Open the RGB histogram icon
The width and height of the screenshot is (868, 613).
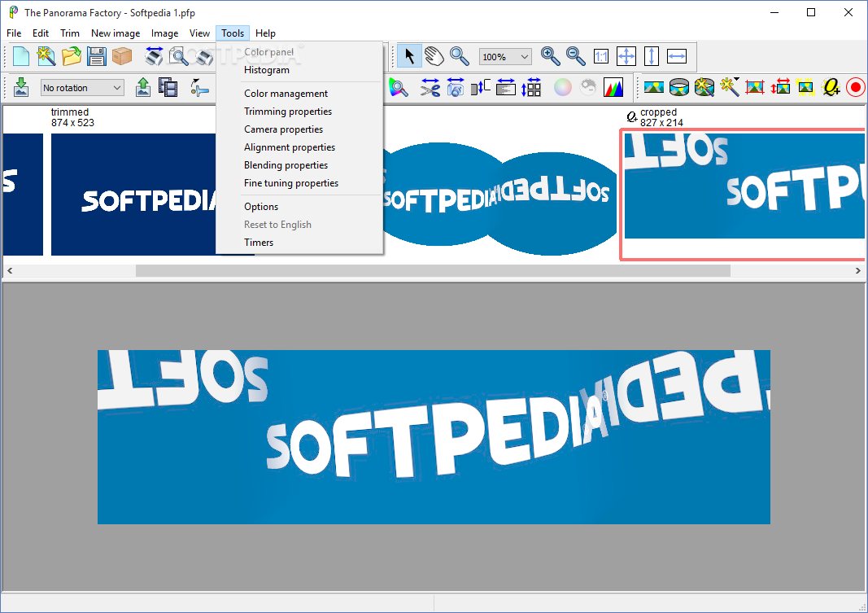click(x=613, y=87)
